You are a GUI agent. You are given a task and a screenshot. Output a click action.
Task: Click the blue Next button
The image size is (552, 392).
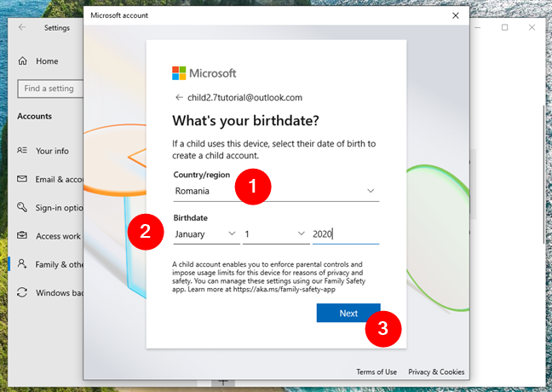348,313
